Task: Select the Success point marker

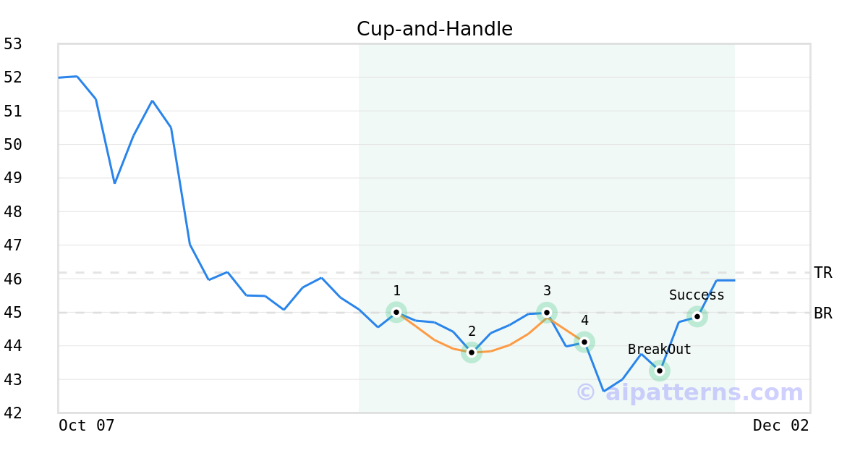Action: click(x=697, y=316)
